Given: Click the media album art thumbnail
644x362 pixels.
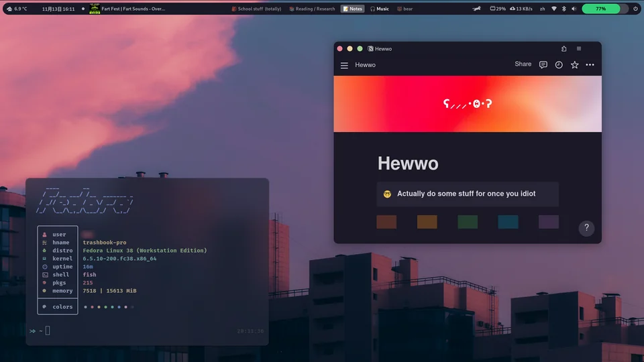Looking at the screenshot, I should (95, 9).
